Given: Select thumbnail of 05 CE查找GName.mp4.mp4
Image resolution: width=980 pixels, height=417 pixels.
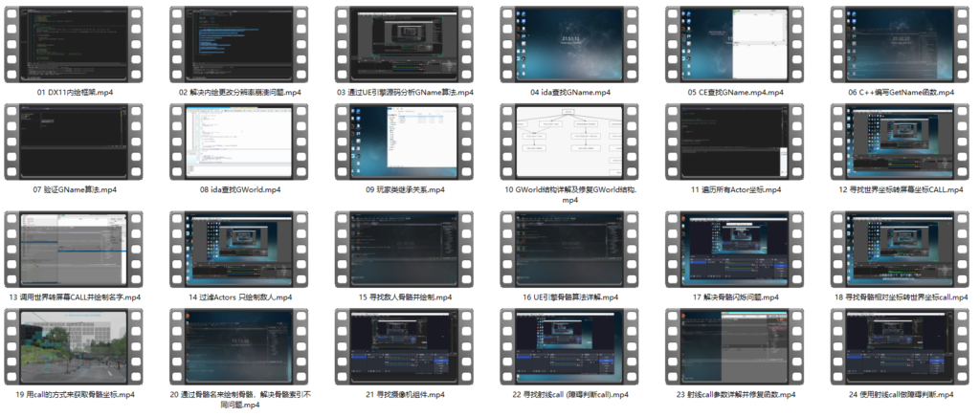Looking at the screenshot, I should point(735,45).
